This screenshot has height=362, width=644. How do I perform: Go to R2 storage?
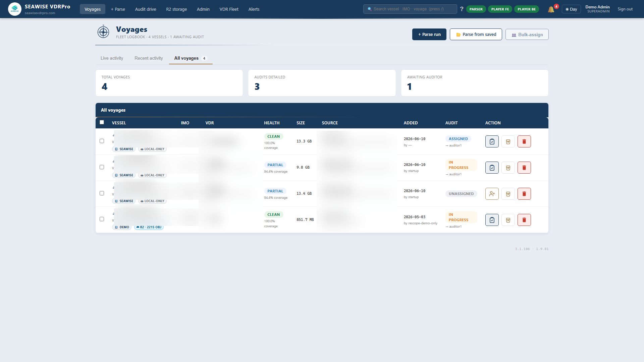pyautogui.click(x=176, y=9)
